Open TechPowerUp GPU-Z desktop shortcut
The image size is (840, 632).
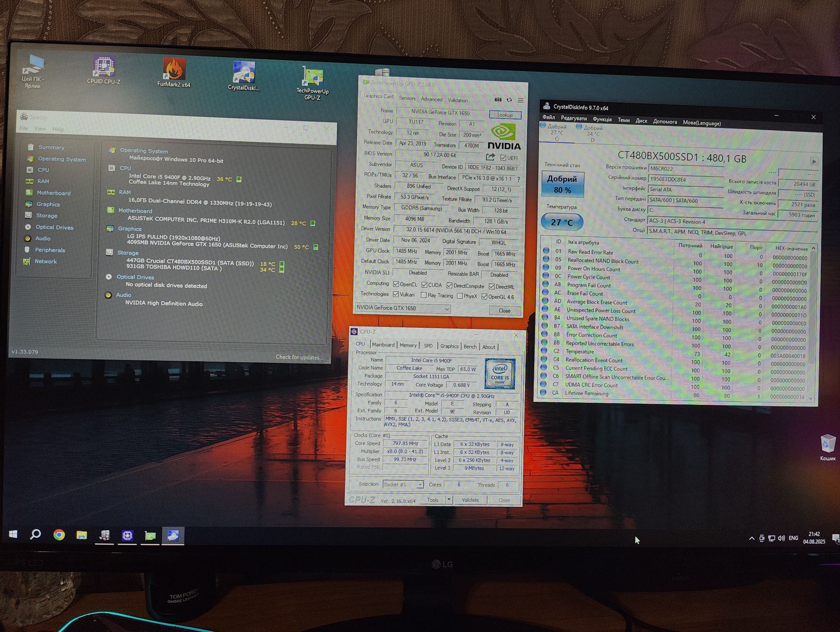click(x=312, y=83)
